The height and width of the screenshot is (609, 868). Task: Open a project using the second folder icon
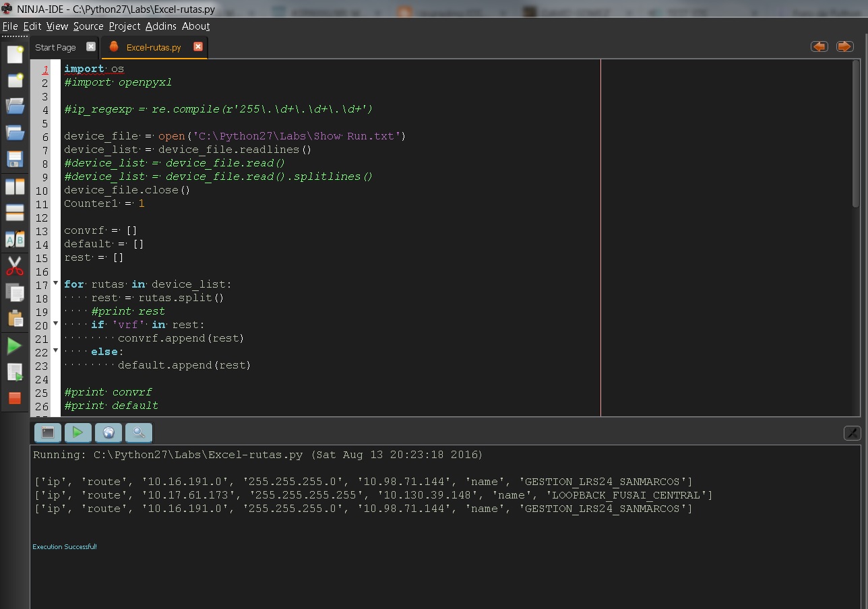click(15, 133)
